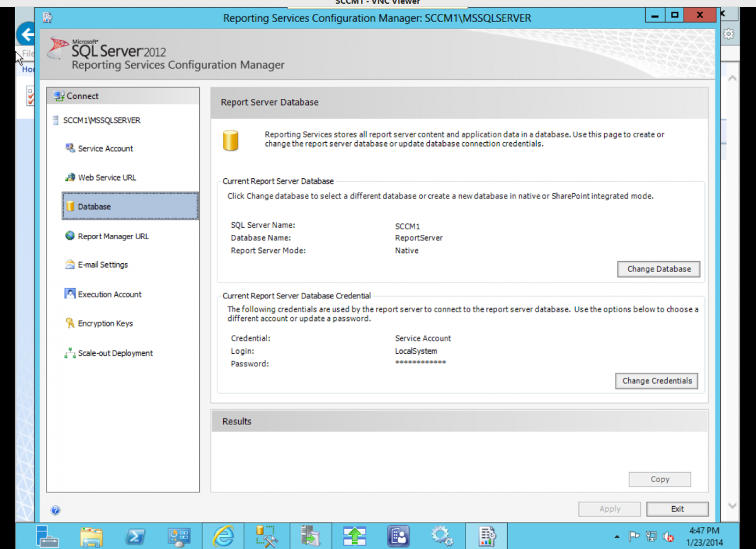This screenshot has width=756, height=549.
Task: Click scroll-up arrow of background window scrollbar
Action: tap(732, 79)
